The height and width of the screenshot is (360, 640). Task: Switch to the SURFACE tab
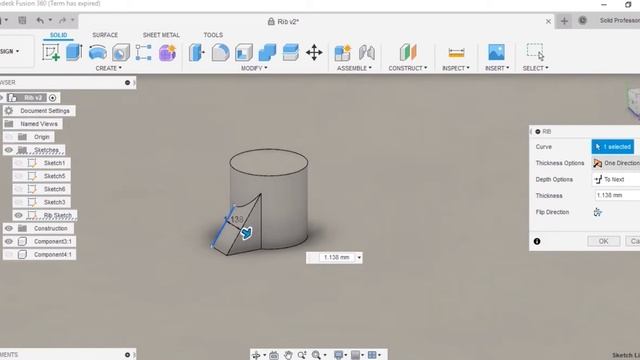(x=105, y=35)
